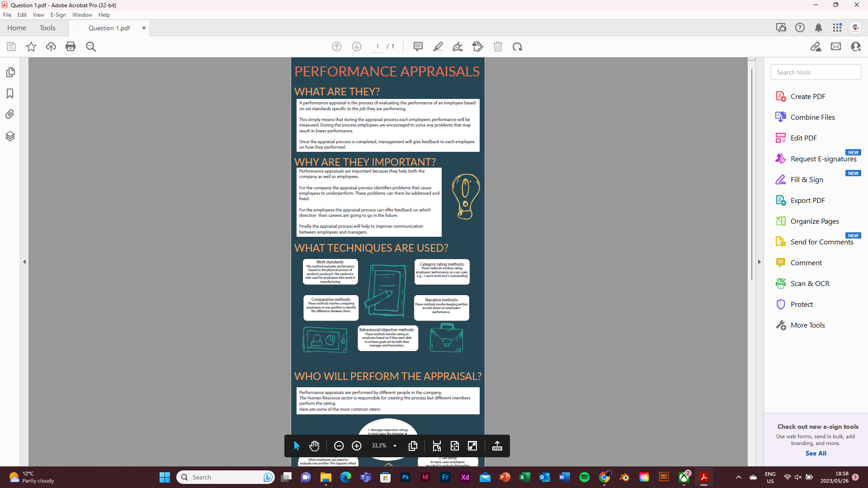
Task: Add a sticky note comment
Action: (x=418, y=47)
